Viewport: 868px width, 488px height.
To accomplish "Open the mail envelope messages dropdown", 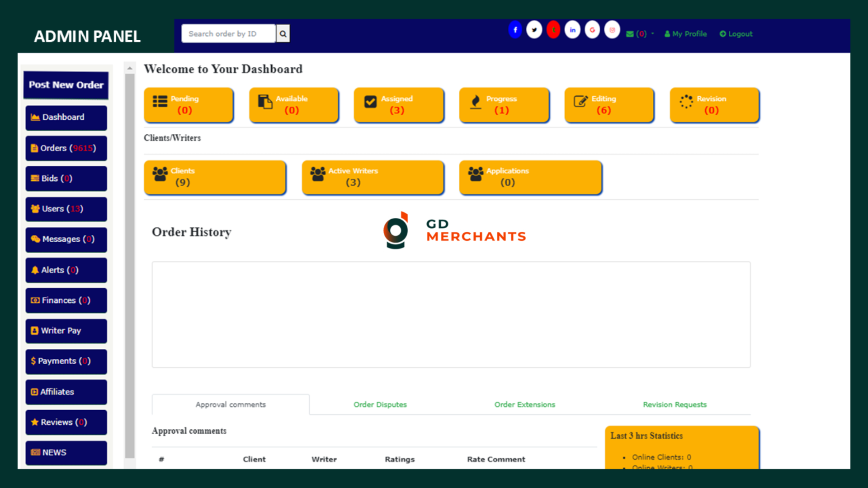I will point(640,34).
